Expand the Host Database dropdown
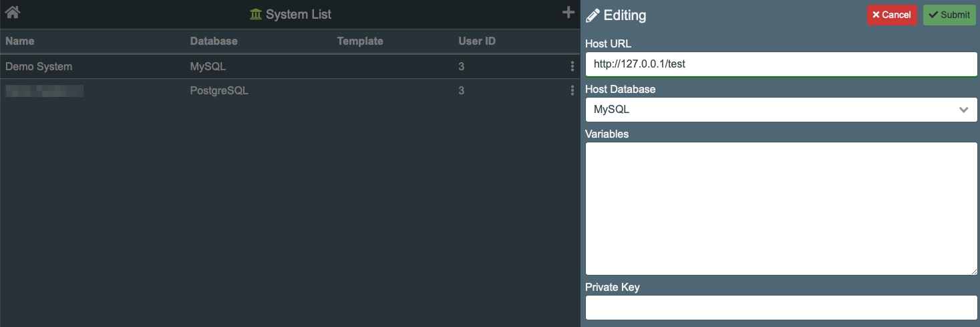The height and width of the screenshot is (327, 980). (780, 110)
